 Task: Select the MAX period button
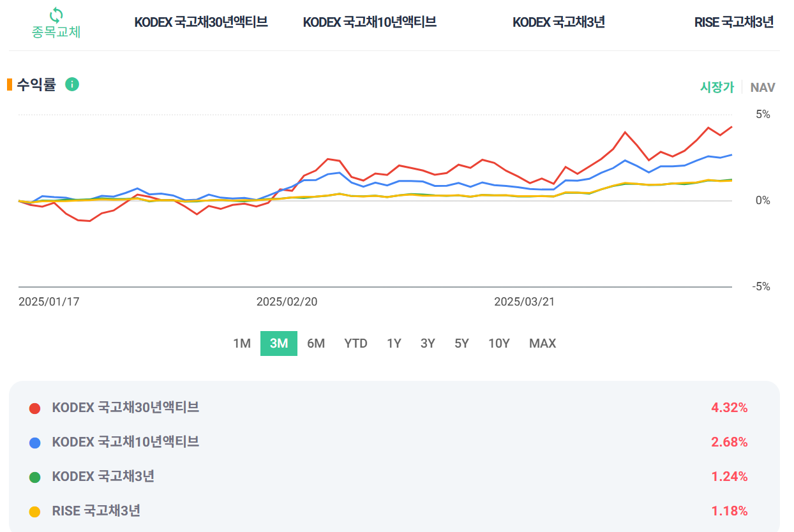542,343
